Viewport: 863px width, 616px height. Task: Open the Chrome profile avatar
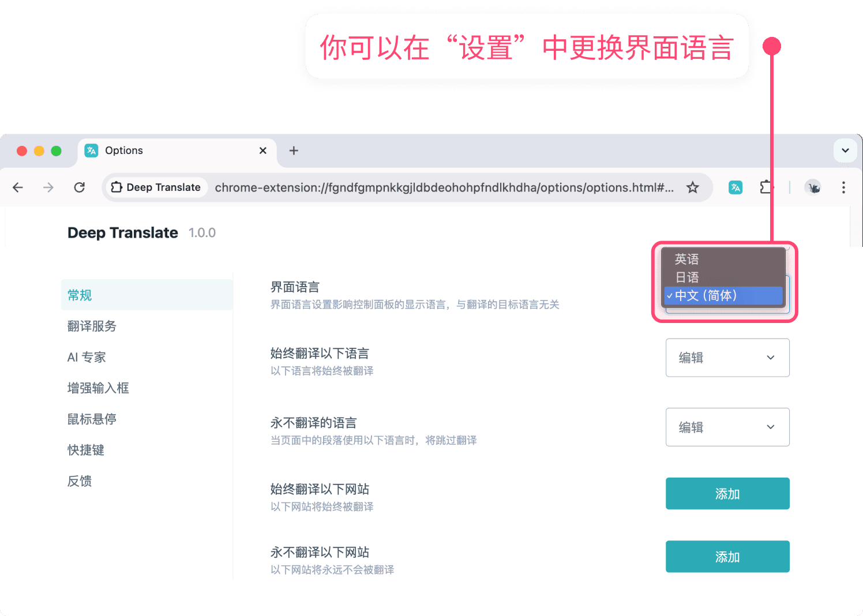(x=813, y=187)
